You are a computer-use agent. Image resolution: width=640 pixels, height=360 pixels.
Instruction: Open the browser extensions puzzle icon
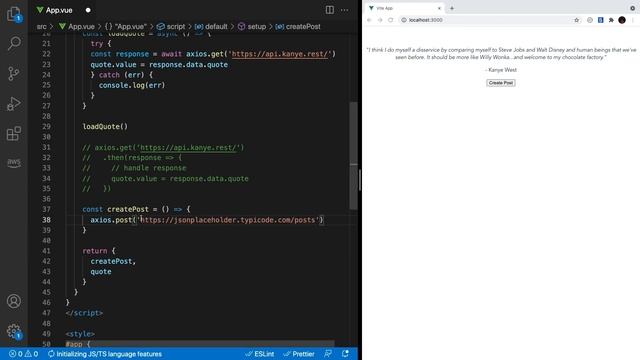point(611,20)
